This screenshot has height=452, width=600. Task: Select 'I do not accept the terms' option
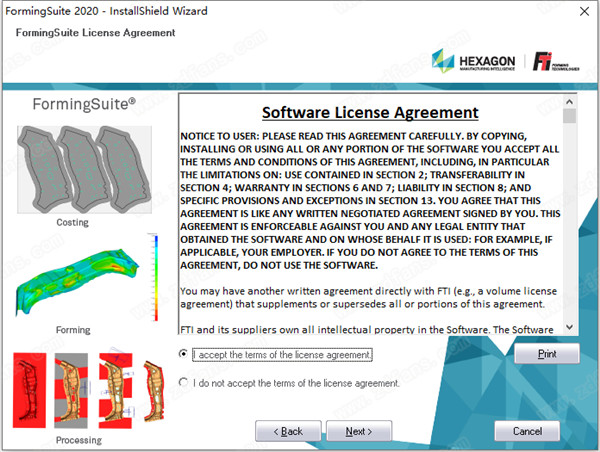(183, 382)
